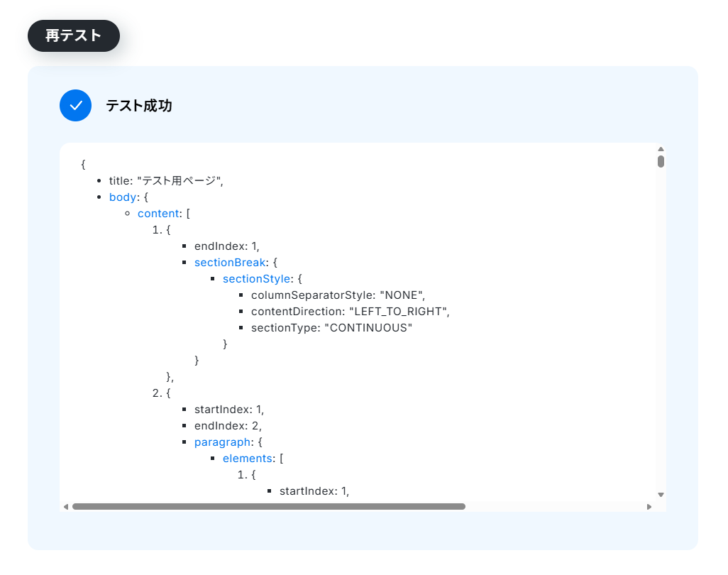Image resolution: width=728 pixels, height=575 pixels.
Task: Click the テスト成功 heading text
Action: 139,106
